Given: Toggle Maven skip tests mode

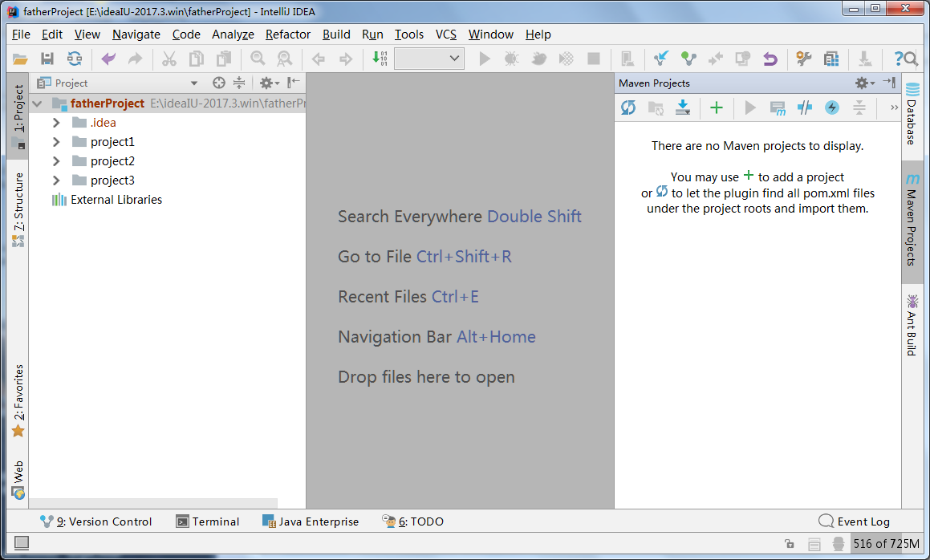Looking at the screenshot, I should tap(832, 108).
